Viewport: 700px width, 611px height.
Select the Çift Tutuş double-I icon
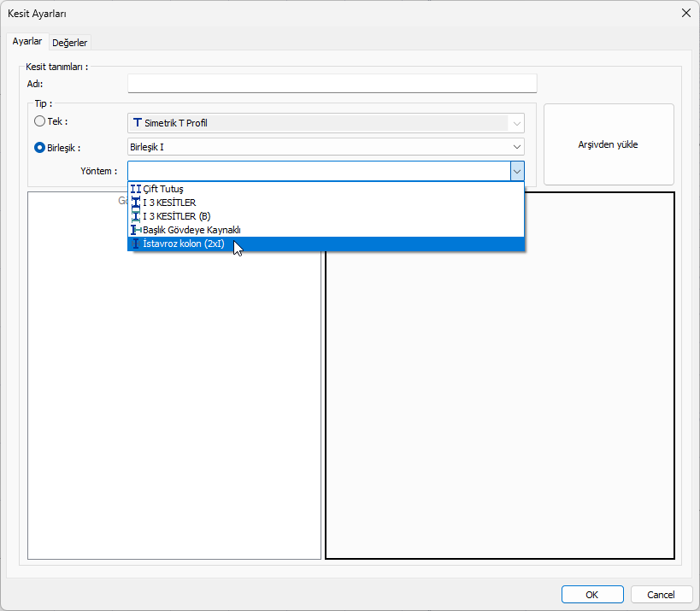coord(136,189)
